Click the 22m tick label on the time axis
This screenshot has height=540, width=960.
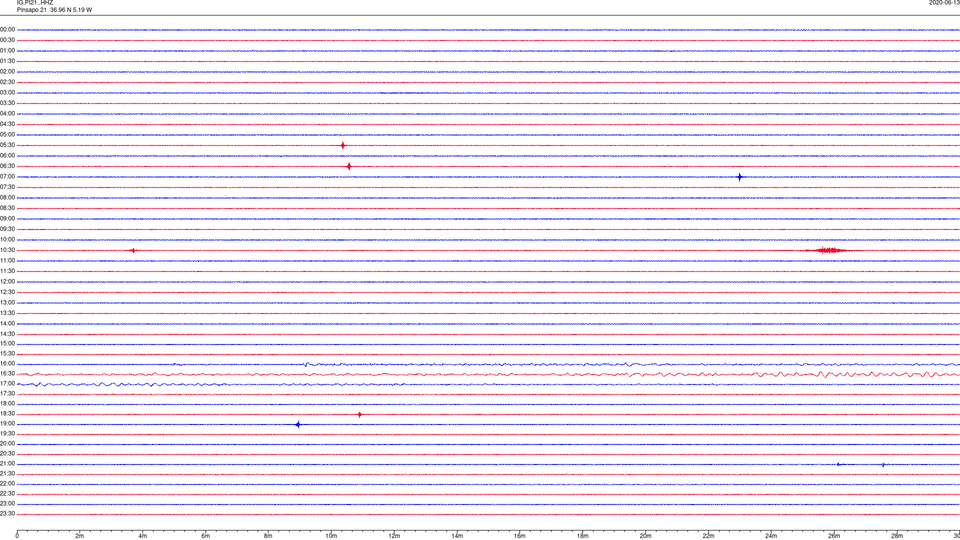[x=708, y=536]
